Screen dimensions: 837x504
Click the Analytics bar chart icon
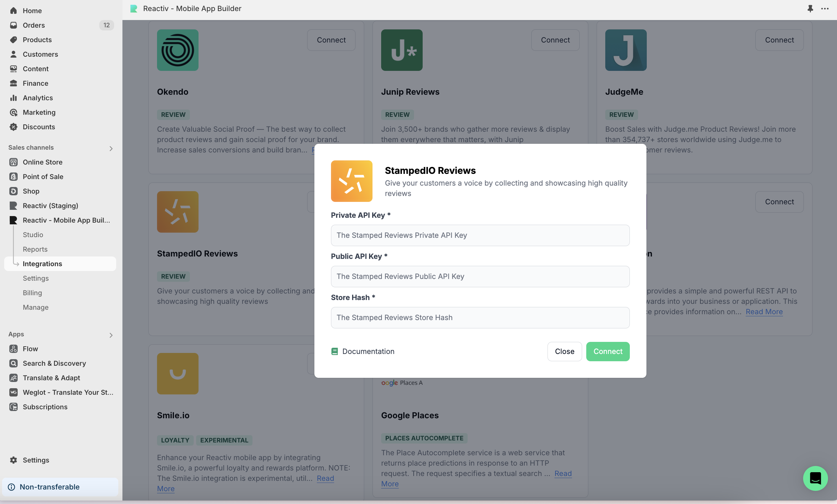[13, 98]
